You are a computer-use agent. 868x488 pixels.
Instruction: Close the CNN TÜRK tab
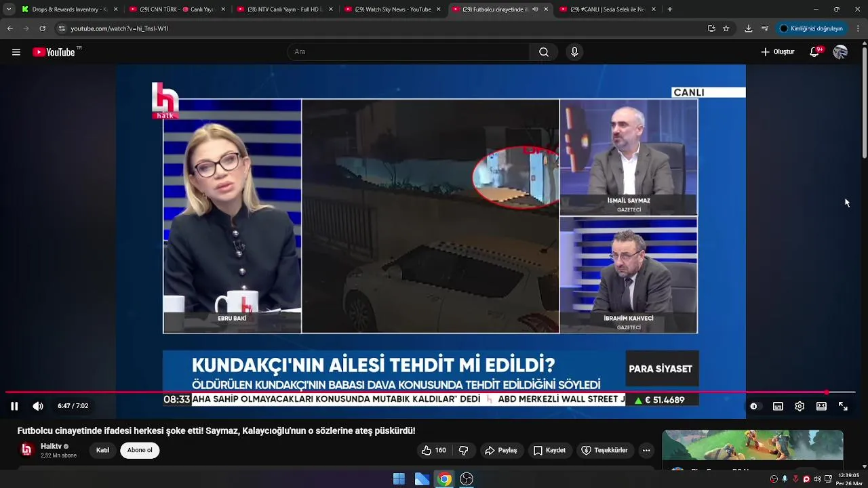[223, 9]
